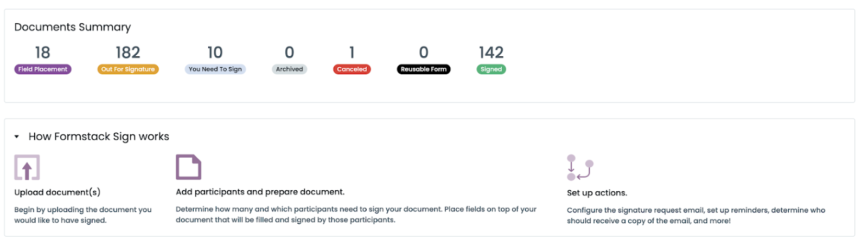Click the Documents Summary heading

click(73, 27)
